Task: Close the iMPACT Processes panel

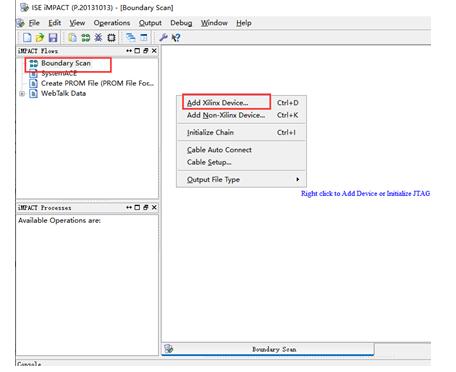Action: click(x=154, y=207)
